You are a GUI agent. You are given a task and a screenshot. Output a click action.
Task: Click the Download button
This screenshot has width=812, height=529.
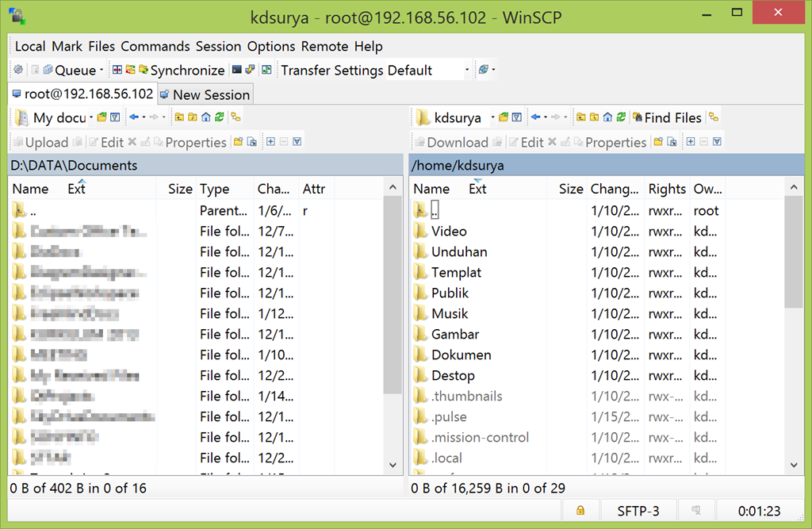click(x=451, y=142)
